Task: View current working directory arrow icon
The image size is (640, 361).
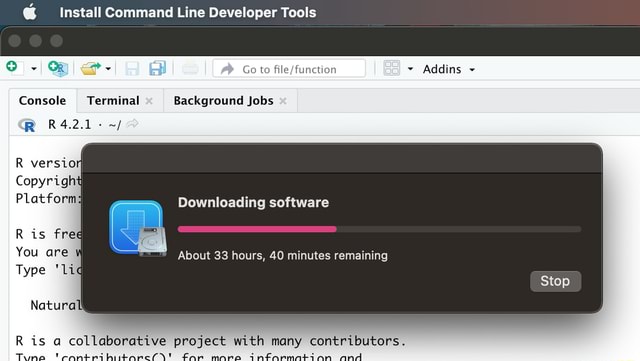Action: point(132,123)
